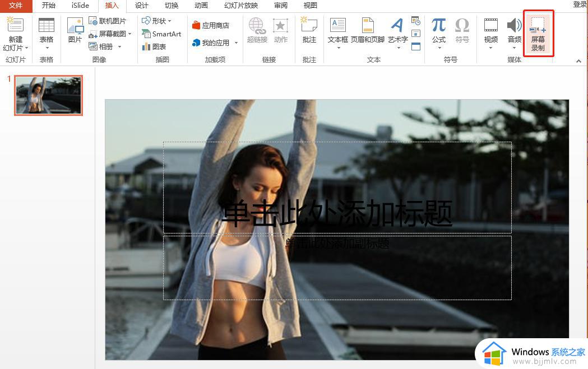The width and height of the screenshot is (588, 369).
Task: Expand the 屏幕截图 screenshot dropdown
Action: pyautogui.click(x=129, y=34)
